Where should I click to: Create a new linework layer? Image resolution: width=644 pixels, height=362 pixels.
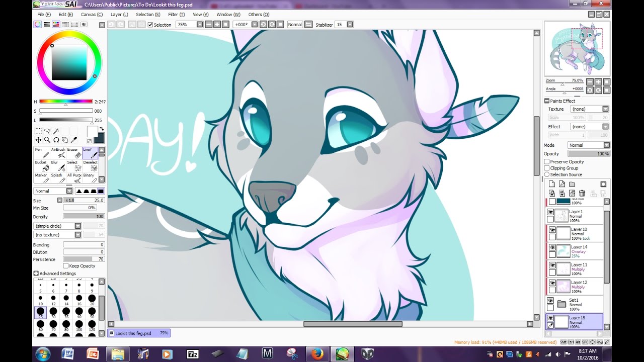562,185
